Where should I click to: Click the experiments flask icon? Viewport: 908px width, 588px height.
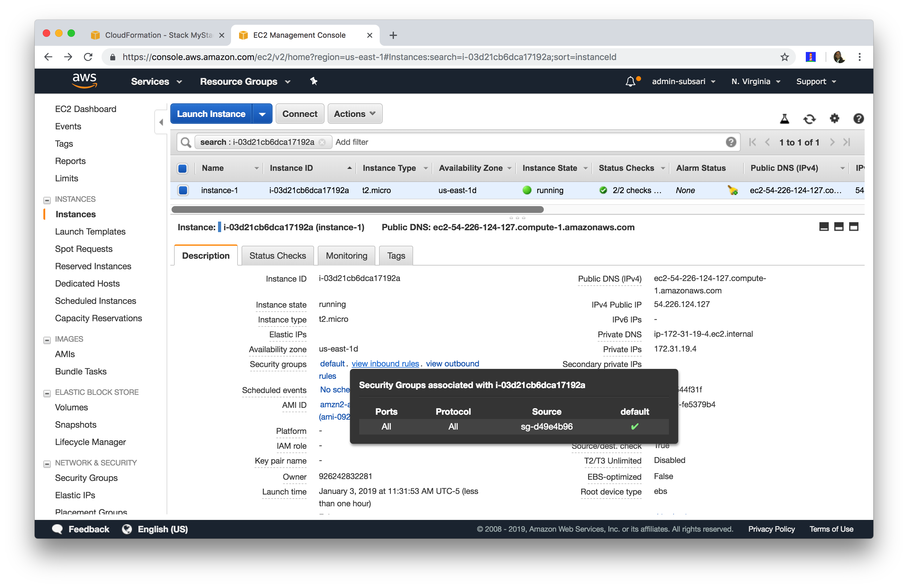pos(784,119)
